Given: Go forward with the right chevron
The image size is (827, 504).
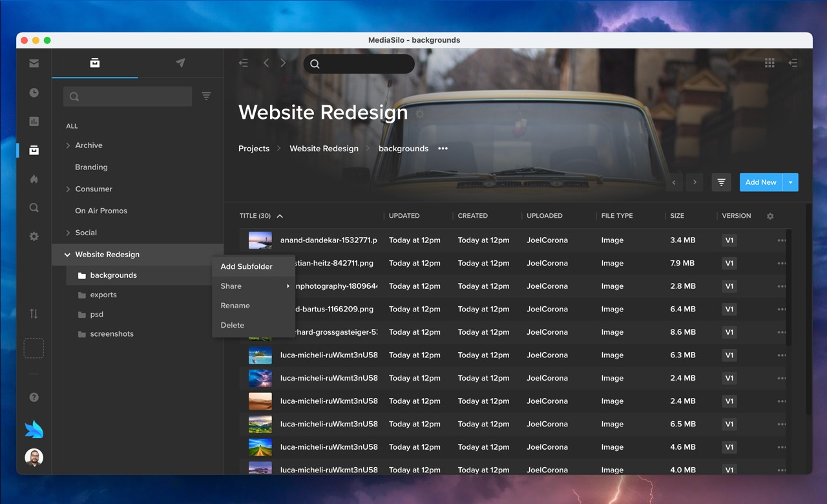Looking at the screenshot, I should click(283, 63).
